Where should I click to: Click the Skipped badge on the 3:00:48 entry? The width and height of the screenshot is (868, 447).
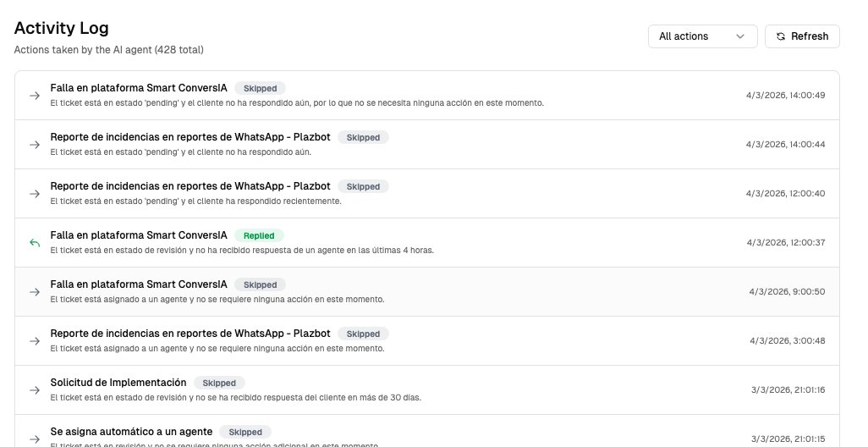tap(363, 334)
